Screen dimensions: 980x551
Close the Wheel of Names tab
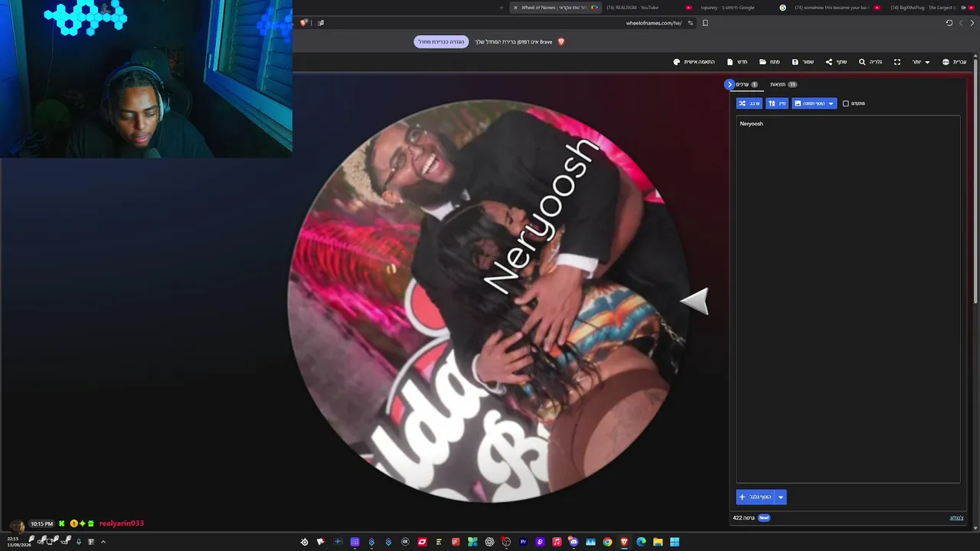[515, 8]
